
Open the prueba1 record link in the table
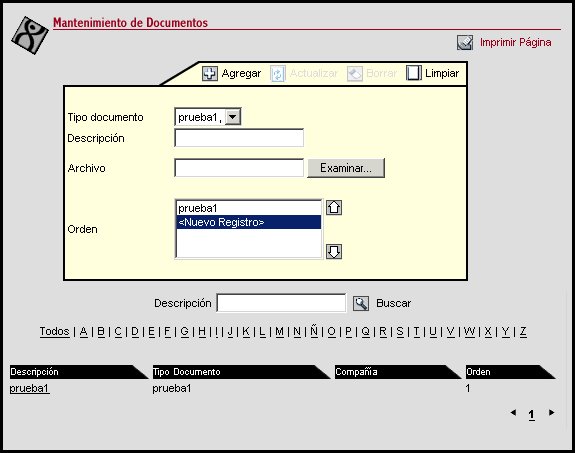(x=29, y=388)
